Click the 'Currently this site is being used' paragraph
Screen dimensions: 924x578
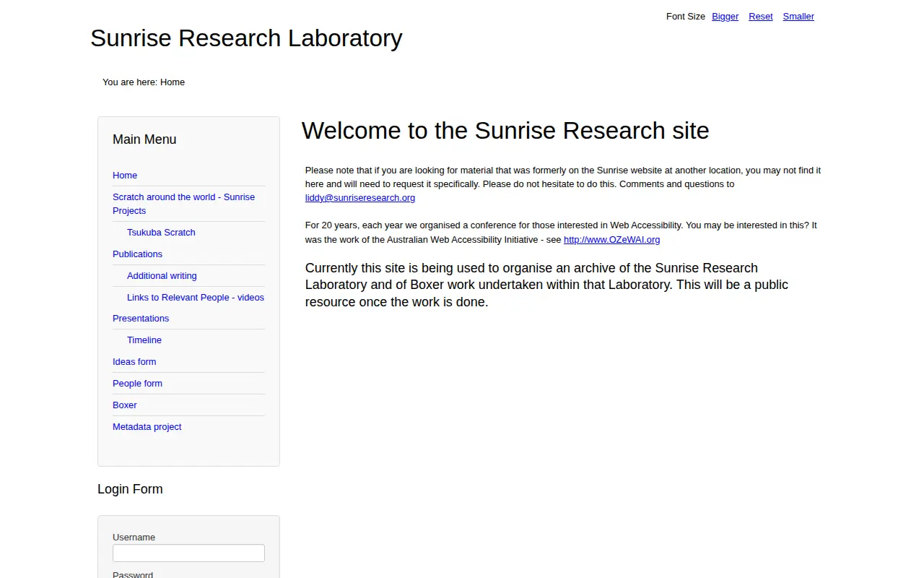pyautogui.click(x=546, y=285)
